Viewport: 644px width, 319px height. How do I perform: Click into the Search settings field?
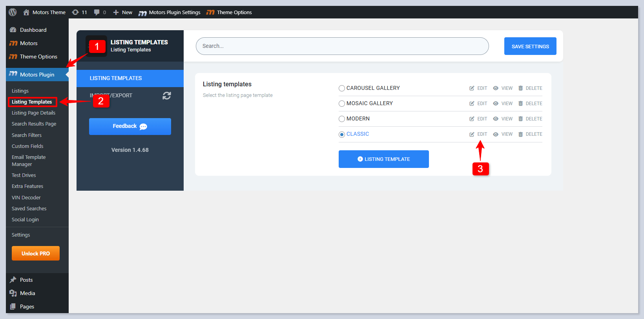click(342, 46)
